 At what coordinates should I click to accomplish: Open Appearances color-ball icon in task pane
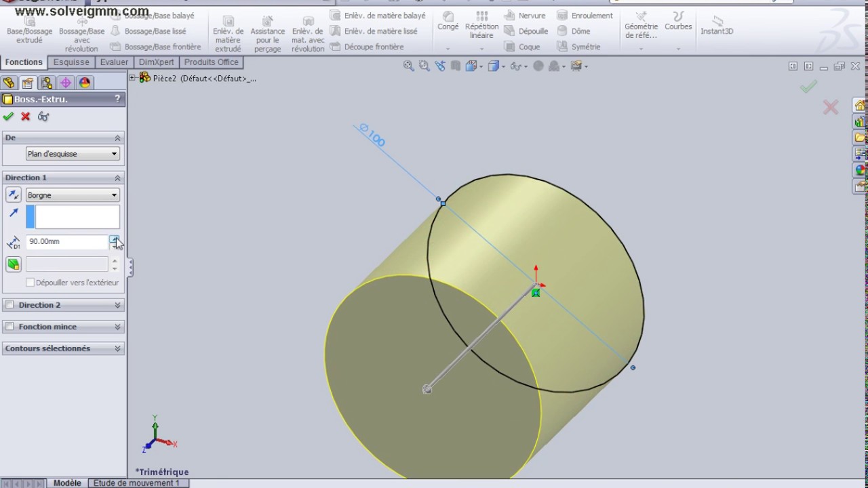860,169
